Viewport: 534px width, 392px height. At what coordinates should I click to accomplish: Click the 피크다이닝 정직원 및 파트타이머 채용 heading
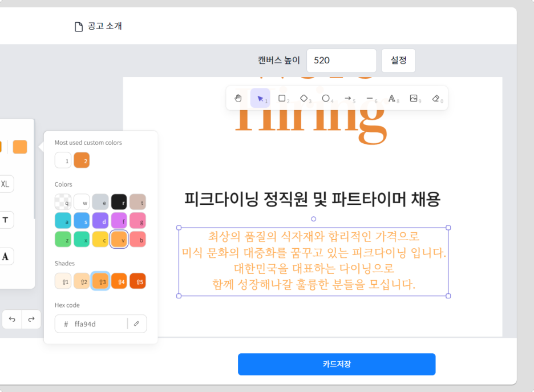pyautogui.click(x=312, y=199)
